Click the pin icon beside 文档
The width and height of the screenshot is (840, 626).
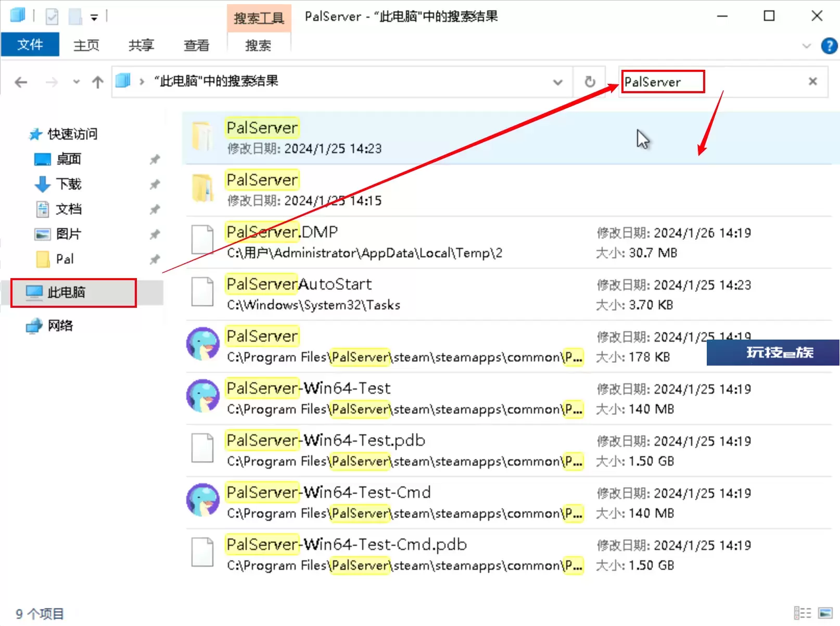[x=155, y=209]
